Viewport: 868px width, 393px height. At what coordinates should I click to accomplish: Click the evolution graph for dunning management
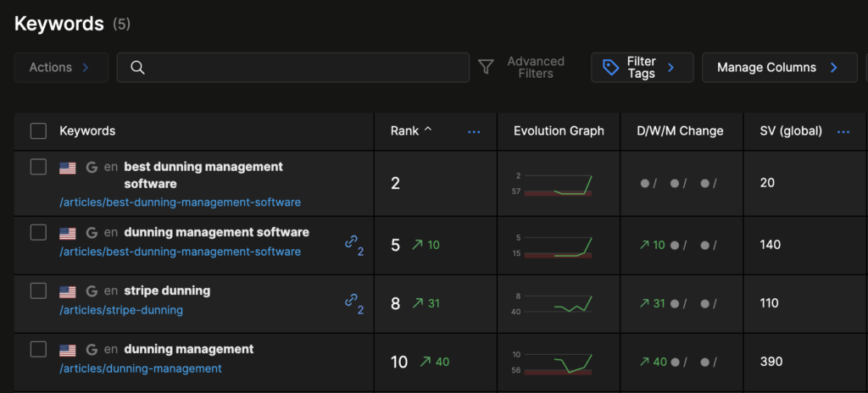tap(557, 363)
